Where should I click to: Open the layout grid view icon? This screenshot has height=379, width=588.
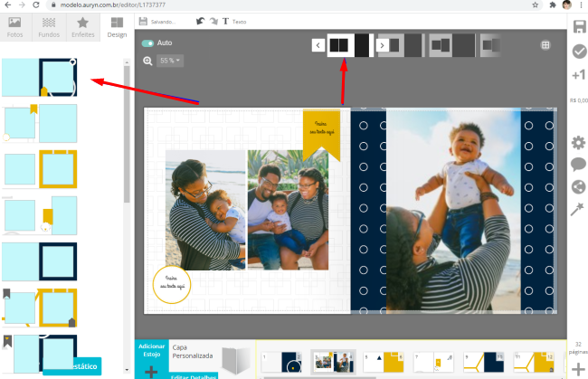pyautogui.click(x=545, y=45)
